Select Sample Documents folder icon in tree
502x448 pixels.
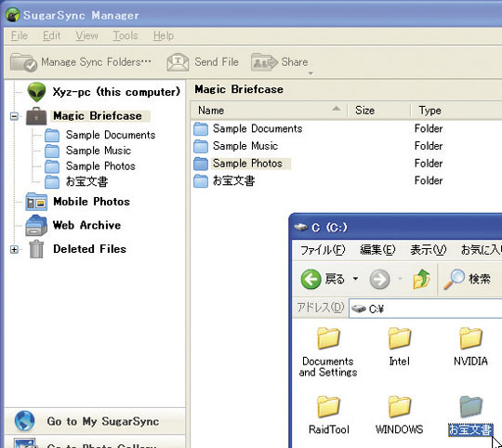click(52, 136)
